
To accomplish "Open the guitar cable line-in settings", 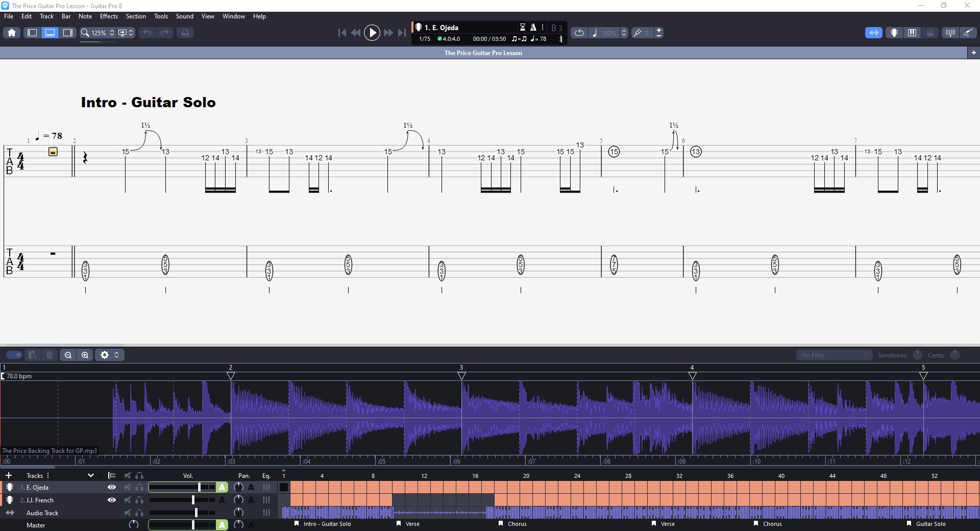I will 968,33.
